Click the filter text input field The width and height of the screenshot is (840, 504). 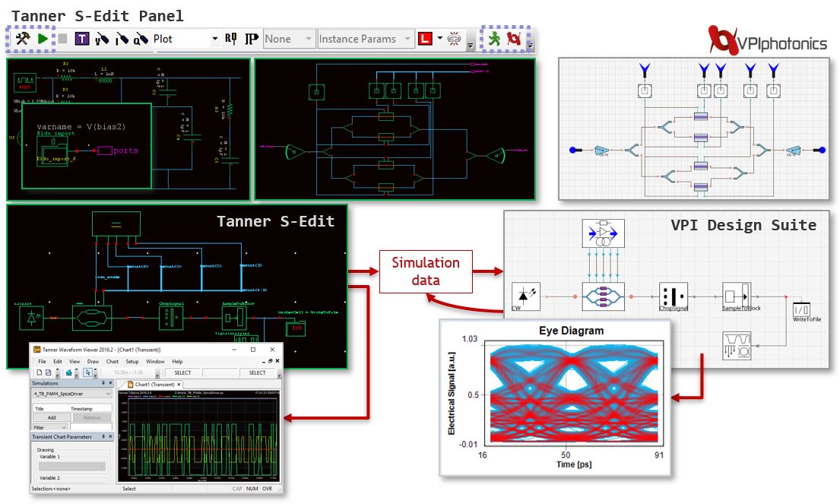pos(90,428)
